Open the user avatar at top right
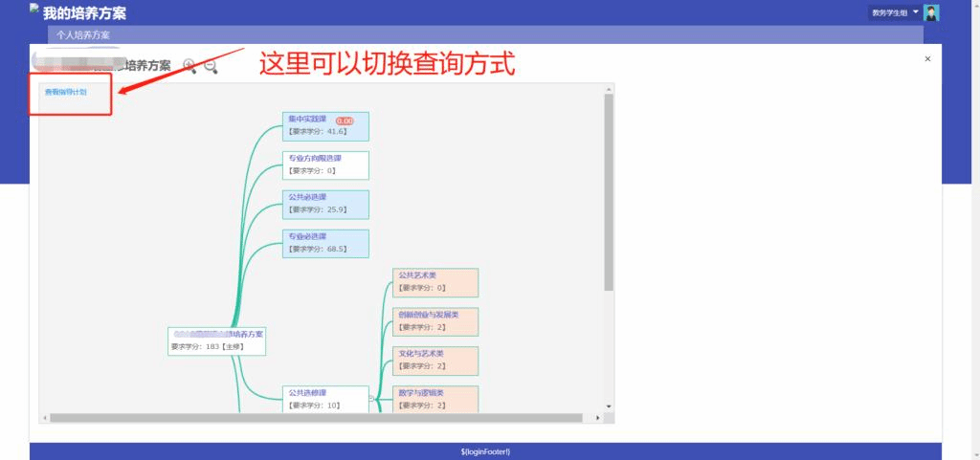The image size is (980, 460). (931, 12)
